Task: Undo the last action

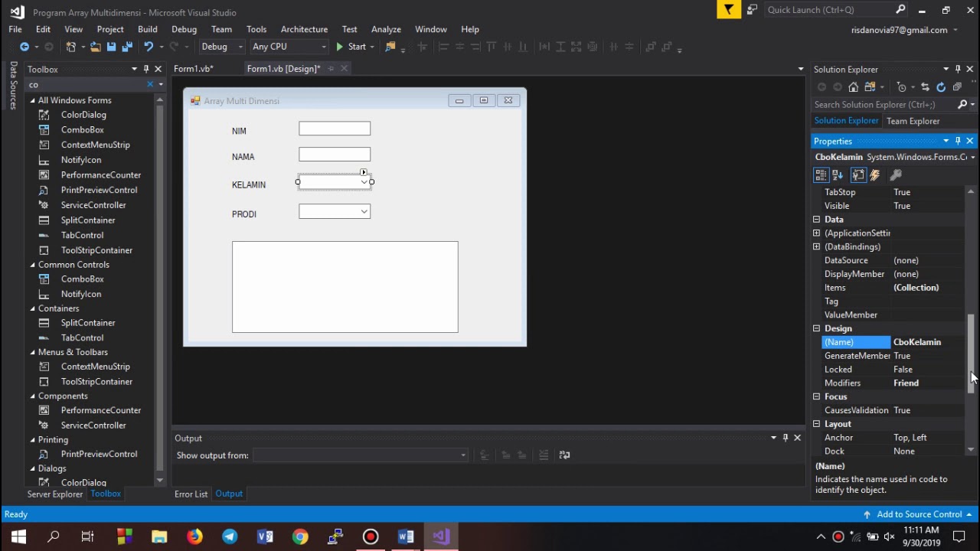Action: (149, 47)
